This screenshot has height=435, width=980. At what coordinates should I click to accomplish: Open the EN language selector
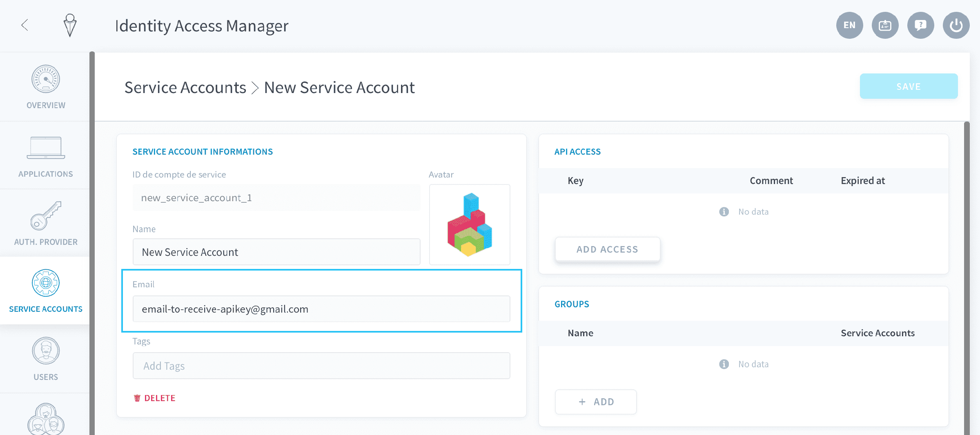click(849, 25)
